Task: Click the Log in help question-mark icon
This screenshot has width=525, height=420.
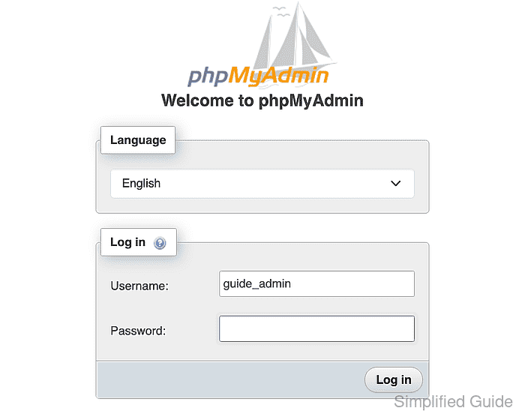Action: pos(160,243)
